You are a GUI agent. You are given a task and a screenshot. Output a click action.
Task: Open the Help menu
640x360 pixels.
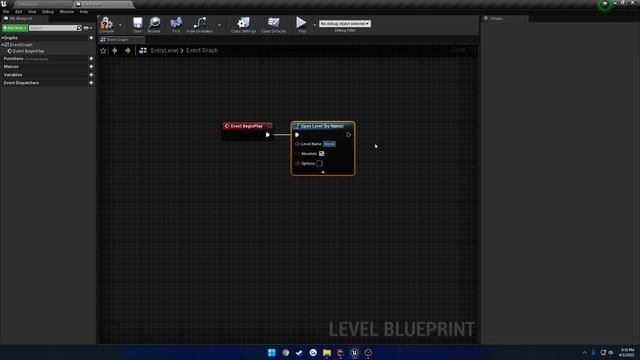[x=84, y=12]
